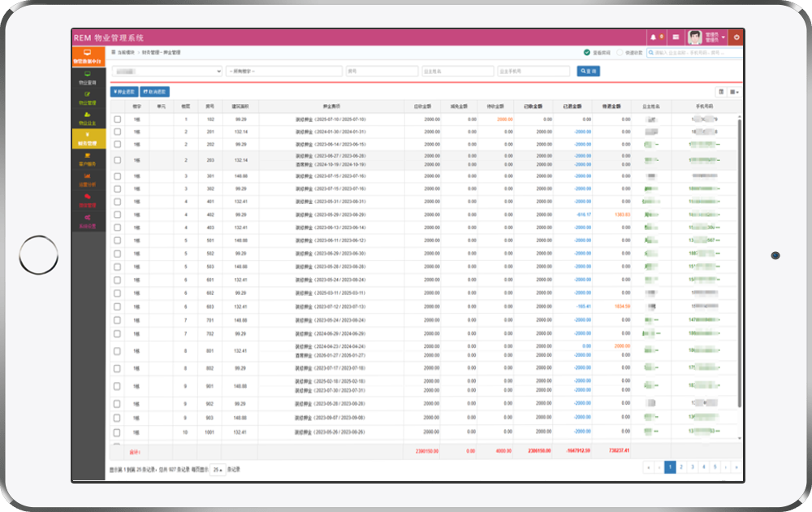Open 财务管理 in the left sidebar

[x=88, y=138]
